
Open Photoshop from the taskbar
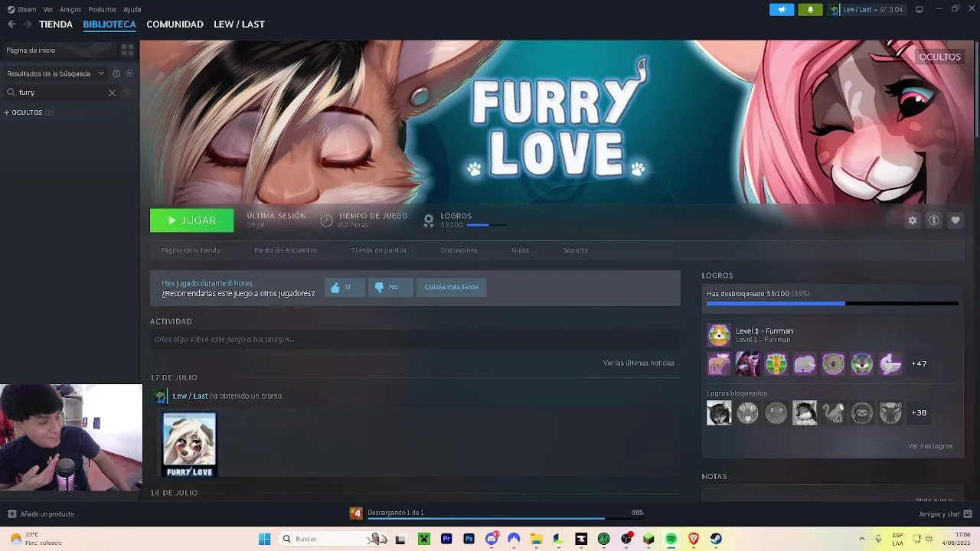coord(469,539)
